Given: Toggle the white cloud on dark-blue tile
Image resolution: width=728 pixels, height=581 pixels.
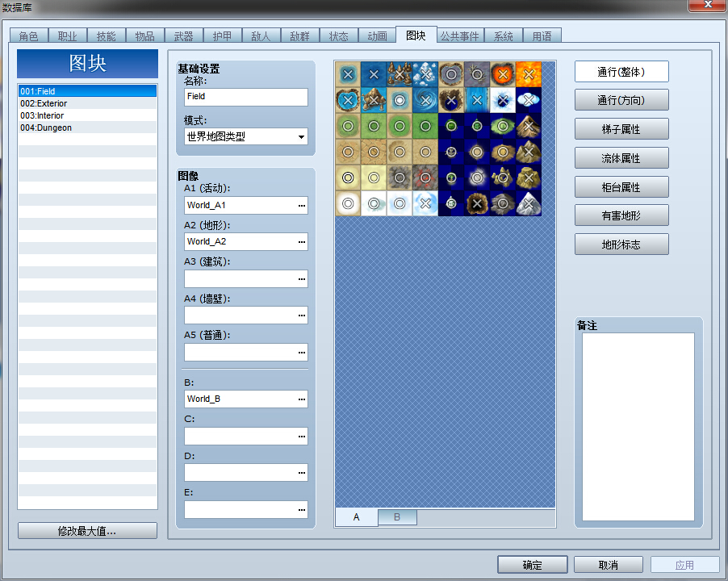Looking at the screenshot, I should (529, 100).
